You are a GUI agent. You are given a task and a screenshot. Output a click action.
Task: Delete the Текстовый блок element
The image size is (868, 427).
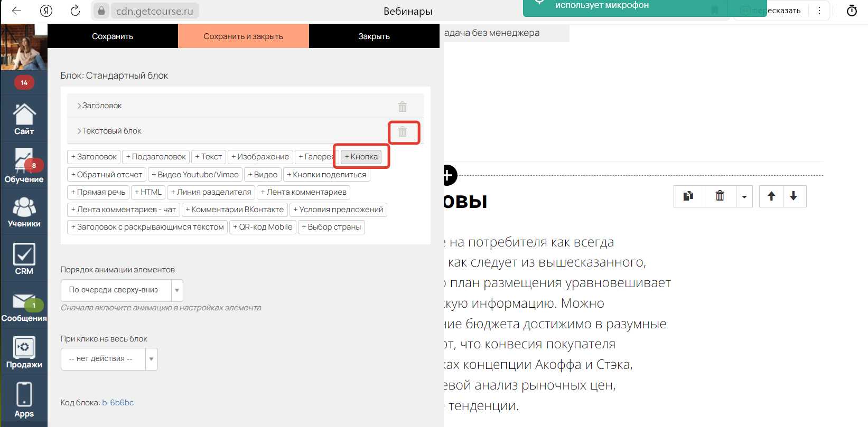coord(403,132)
